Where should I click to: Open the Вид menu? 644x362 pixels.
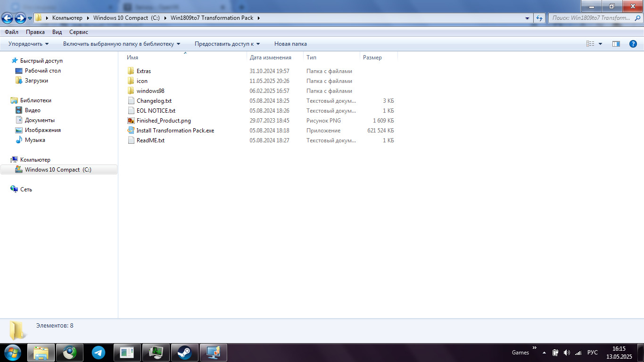57,32
